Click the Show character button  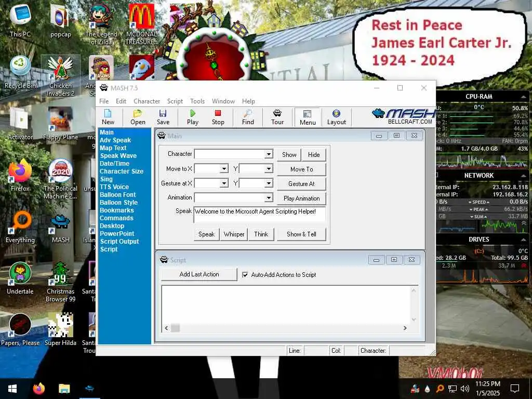click(289, 155)
